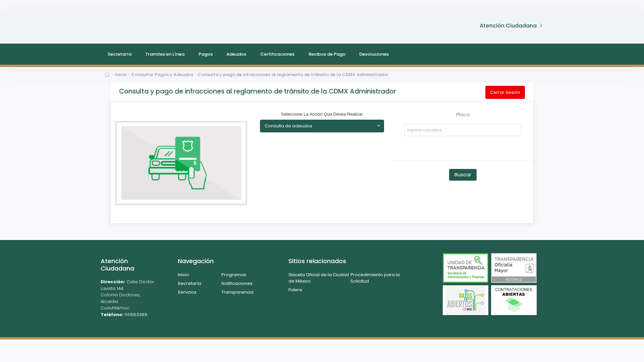Open the Transparencia Oficialía Mayor logo
This screenshot has height=362, width=644.
point(514,268)
